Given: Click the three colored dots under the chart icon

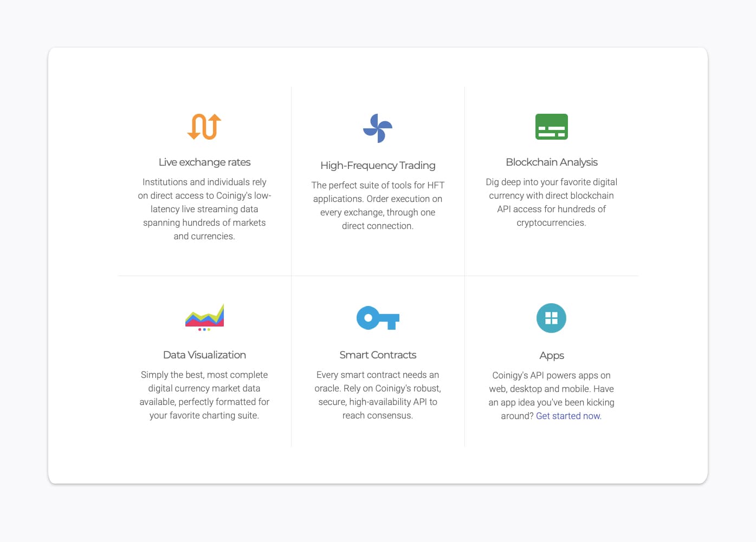Looking at the screenshot, I should 204,329.
